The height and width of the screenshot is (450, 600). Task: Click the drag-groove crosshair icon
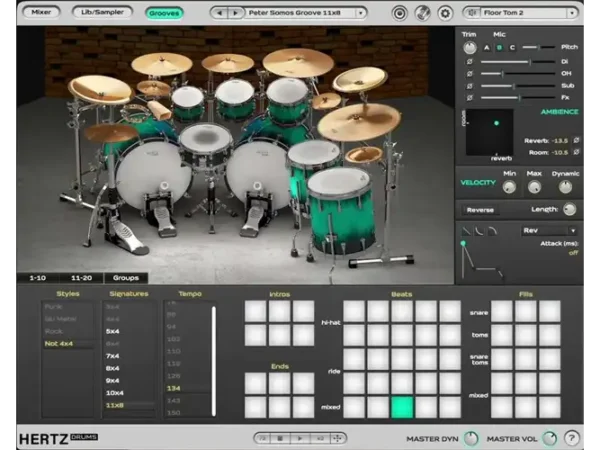(338, 438)
